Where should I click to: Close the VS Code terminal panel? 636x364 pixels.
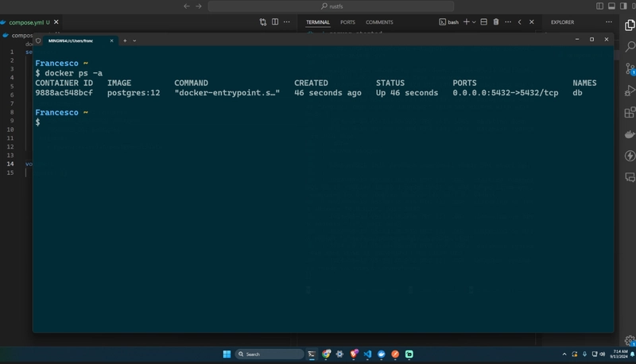[x=532, y=22]
